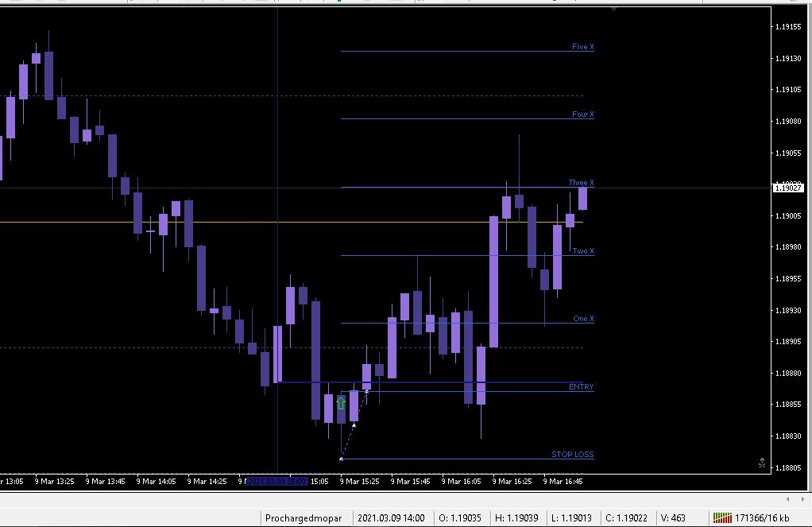Click the C: 1.19022 close value
This screenshot has width=812, height=527.
point(627,518)
